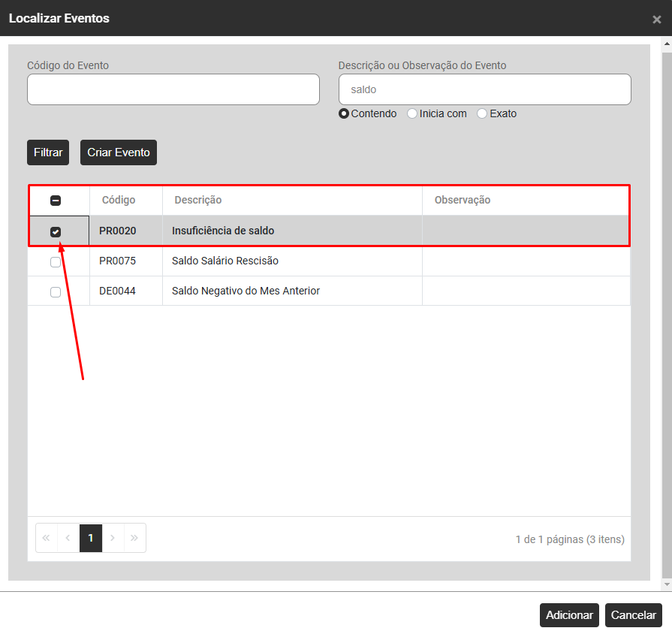This screenshot has height=637, width=672.
Task: Select page 1 in pagination
Action: tap(91, 538)
